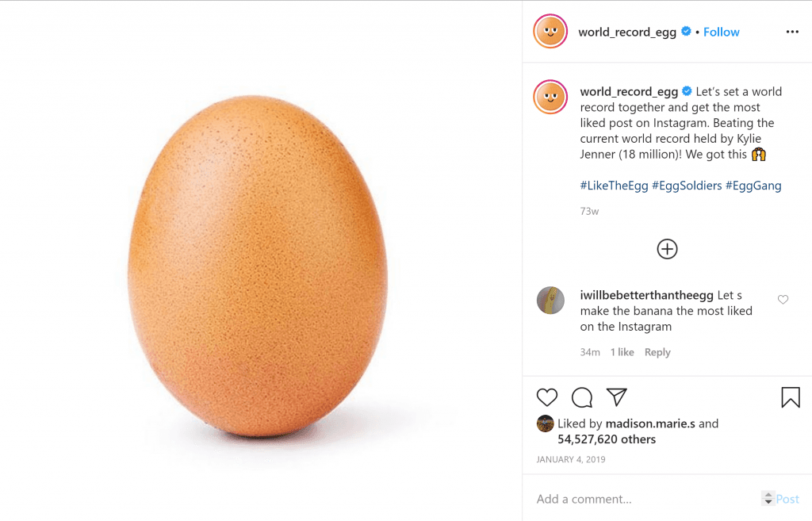Click world_record_egg's profile picture at the top
The height and width of the screenshot is (521, 812).
click(550, 32)
